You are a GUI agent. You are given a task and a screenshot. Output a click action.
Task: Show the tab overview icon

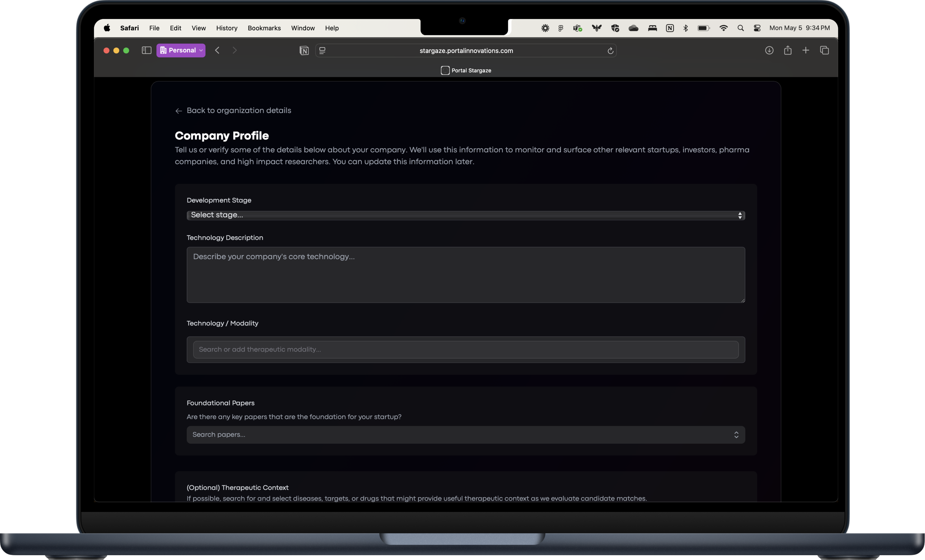(825, 50)
